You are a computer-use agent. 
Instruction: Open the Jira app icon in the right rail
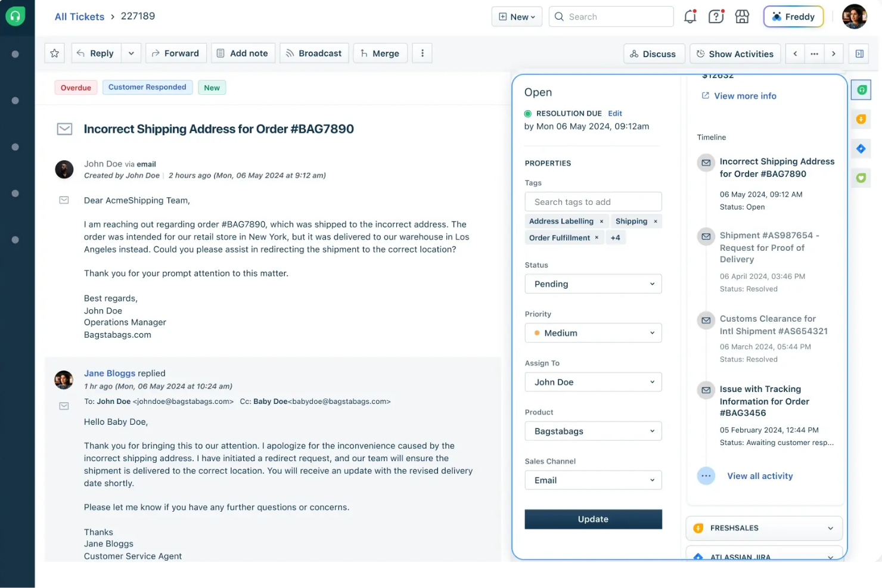point(861,148)
